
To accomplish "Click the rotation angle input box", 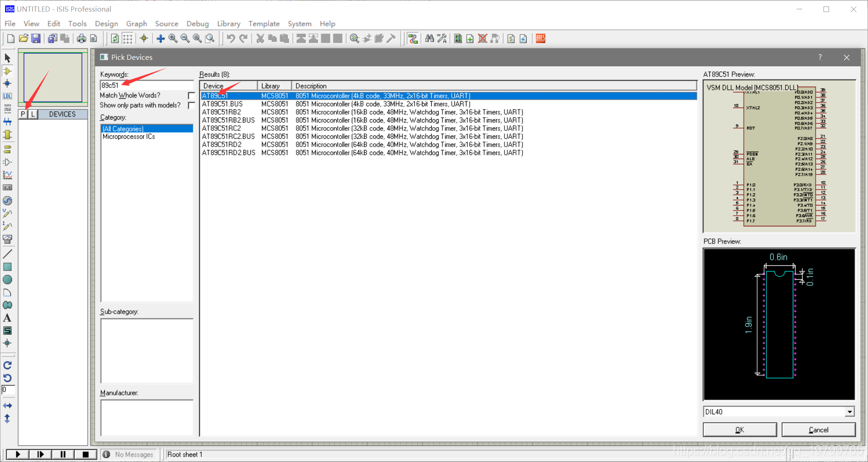I will pos(8,390).
